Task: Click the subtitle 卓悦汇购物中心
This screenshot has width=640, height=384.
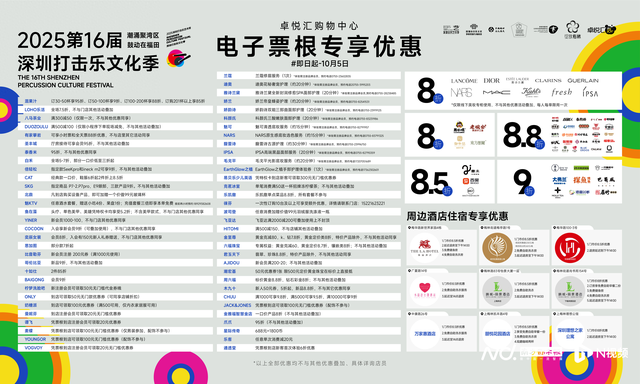Action: tap(319, 26)
